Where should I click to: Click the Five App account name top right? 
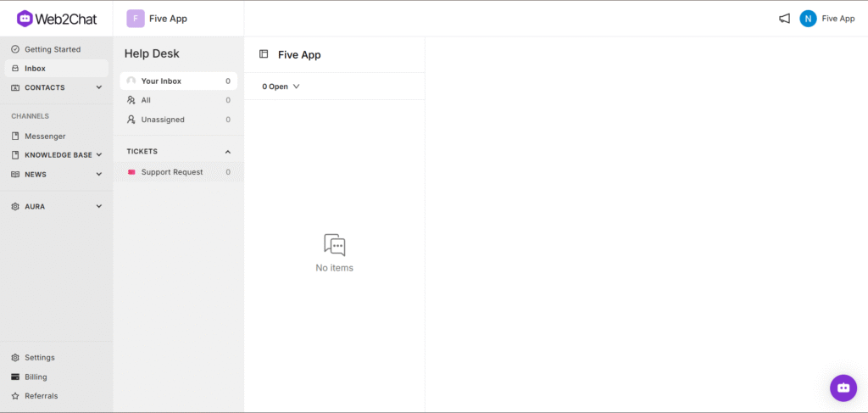pos(838,19)
